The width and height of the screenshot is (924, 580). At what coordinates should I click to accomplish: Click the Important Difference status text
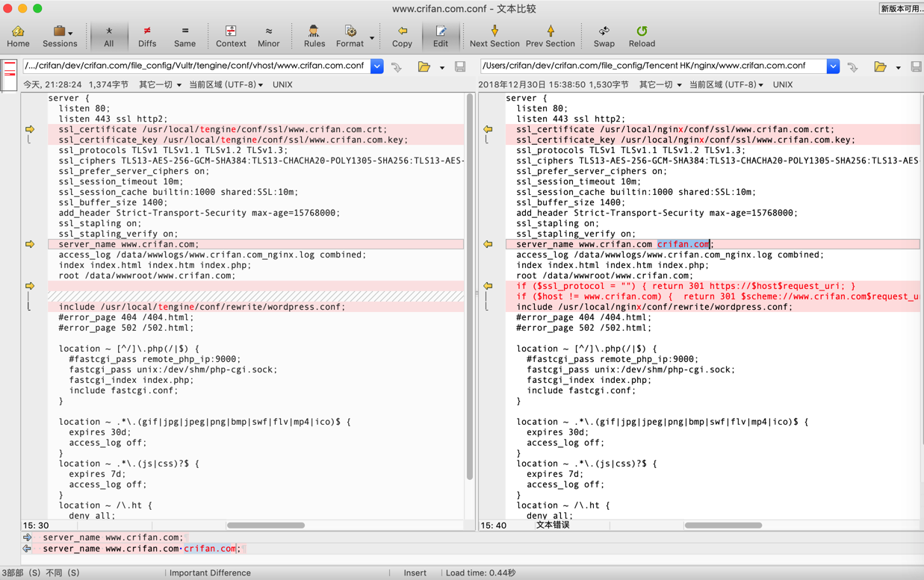click(210, 573)
